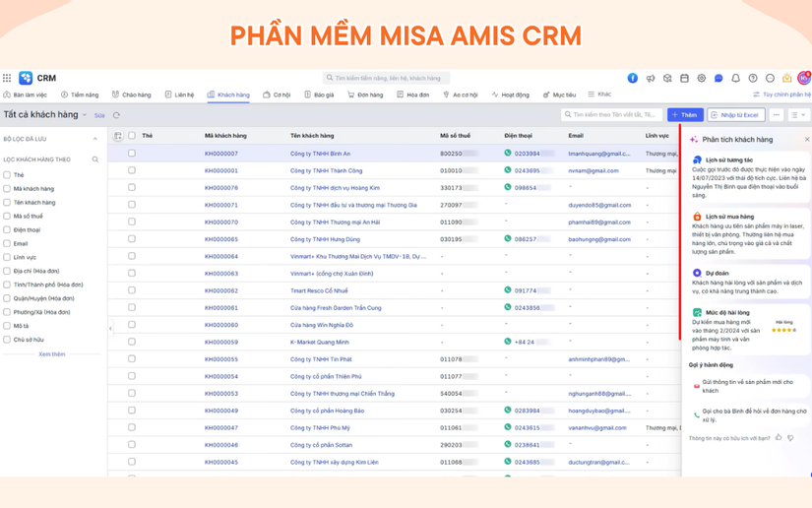Image resolution: width=812 pixels, height=508 pixels.
Task: Open the help question mark icon
Action: pyautogui.click(x=752, y=78)
